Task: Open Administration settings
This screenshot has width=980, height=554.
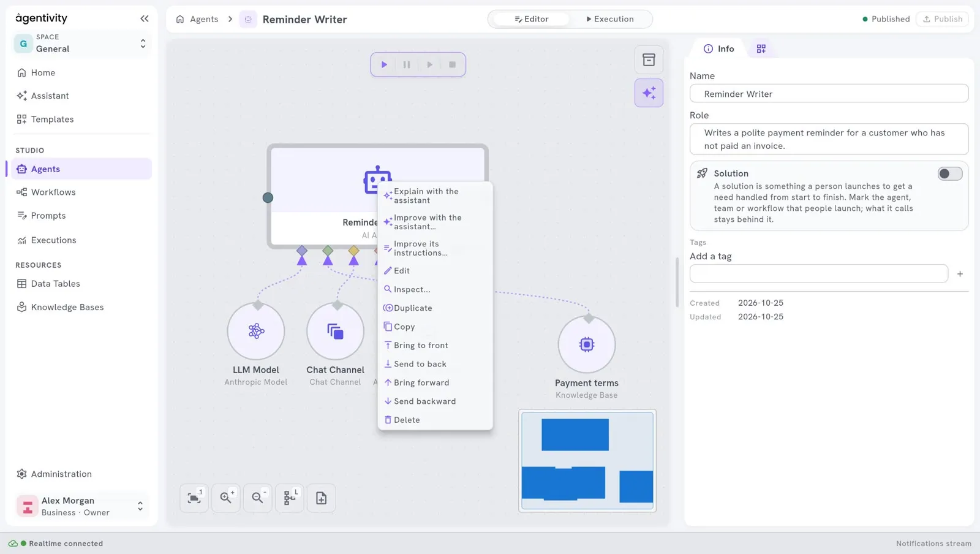Action: [x=81, y=474]
